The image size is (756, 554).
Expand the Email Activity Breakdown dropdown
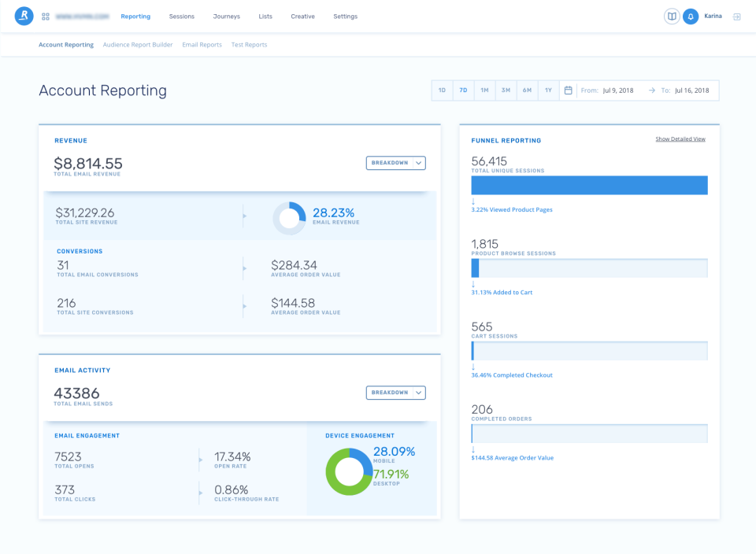point(396,393)
